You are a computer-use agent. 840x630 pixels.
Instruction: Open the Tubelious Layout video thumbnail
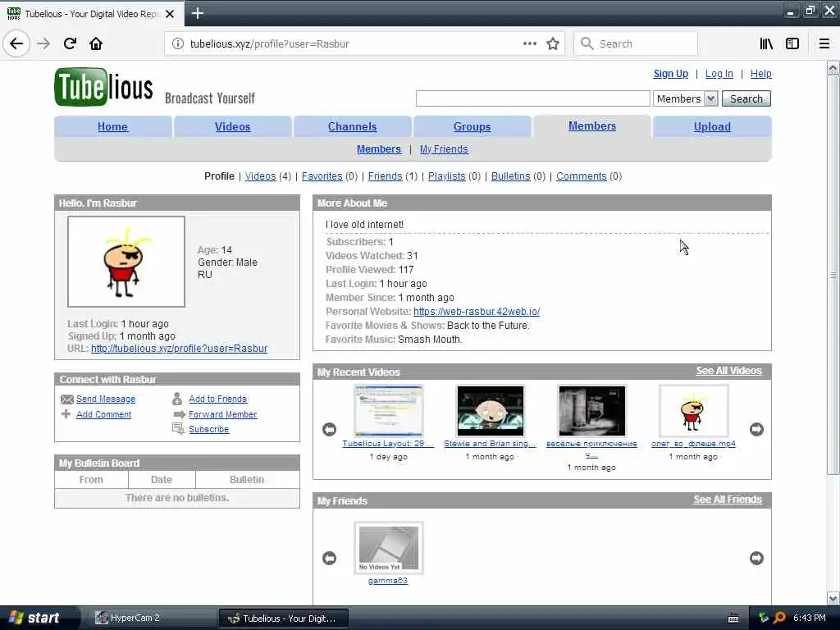click(x=388, y=411)
